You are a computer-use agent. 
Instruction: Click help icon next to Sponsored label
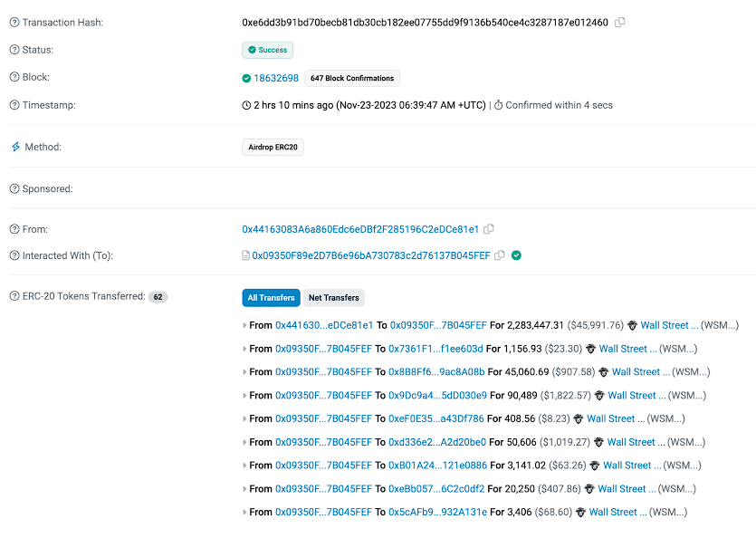click(x=14, y=188)
